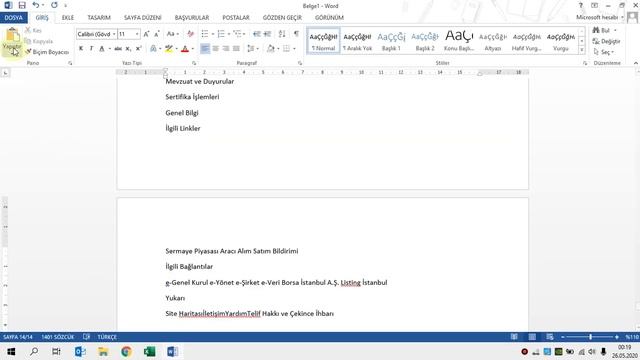Open Outlook from the taskbar
This screenshot has height=360, width=640.
(x=80, y=351)
